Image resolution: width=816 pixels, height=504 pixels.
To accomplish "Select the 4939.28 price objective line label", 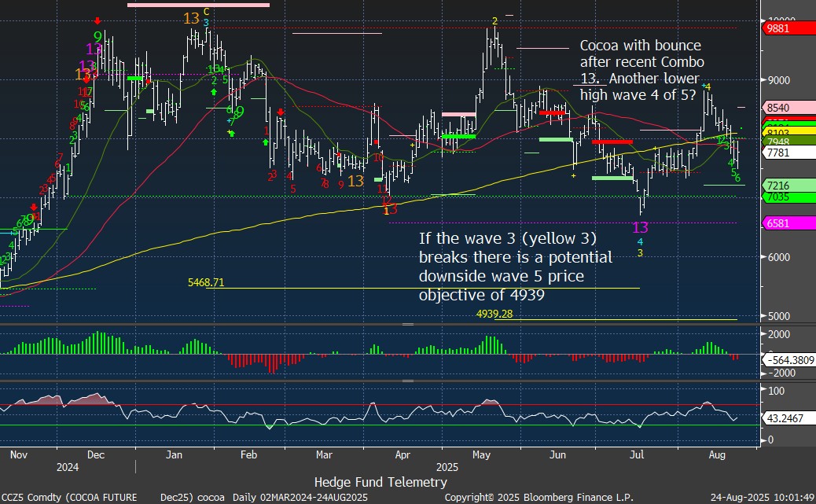I will click(x=505, y=314).
